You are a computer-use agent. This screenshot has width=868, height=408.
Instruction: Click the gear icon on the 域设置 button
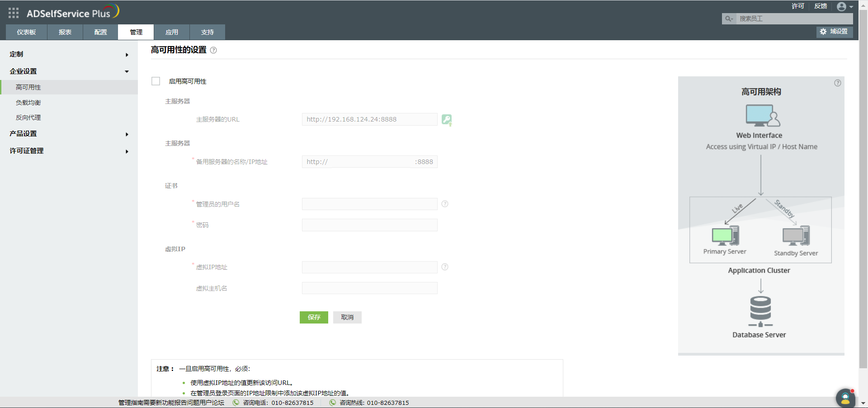pyautogui.click(x=823, y=32)
